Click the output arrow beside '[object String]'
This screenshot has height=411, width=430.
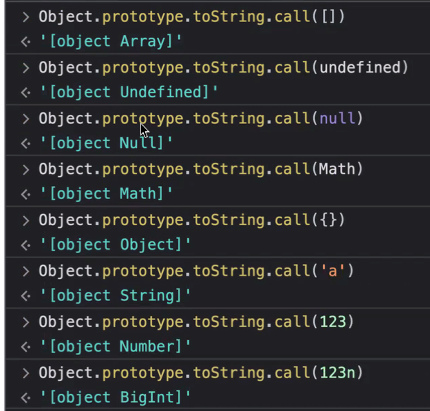pyautogui.click(x=26, y=296)
